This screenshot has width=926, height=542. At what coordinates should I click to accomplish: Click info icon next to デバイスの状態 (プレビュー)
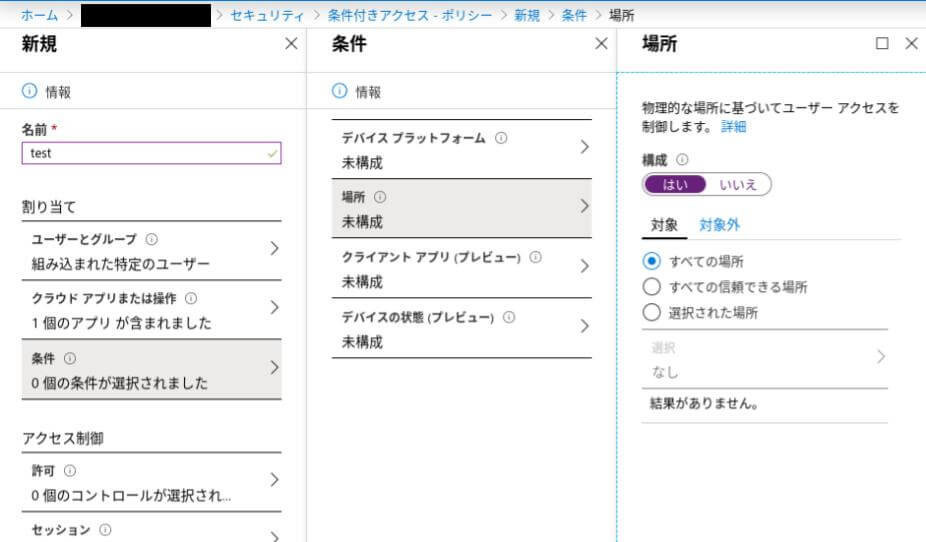(x=508, y=318)
